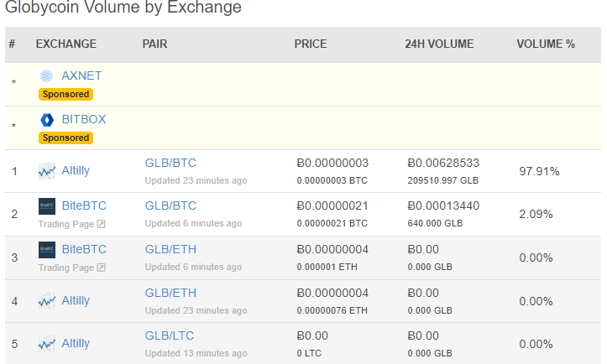The width and height of the screenshot is (607, 364).
Task: Click the Ƀ0.00000003 price in row 1
Action: tap(332, 164)
